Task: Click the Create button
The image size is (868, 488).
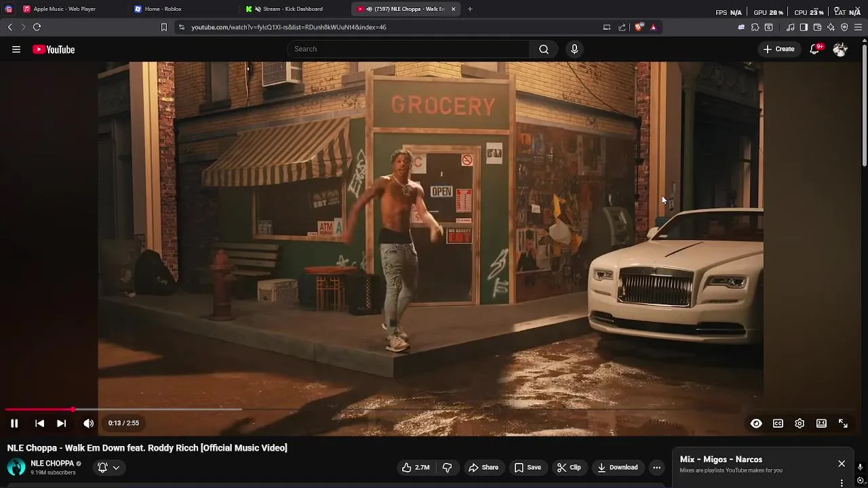Action: [x=778, y=49]
